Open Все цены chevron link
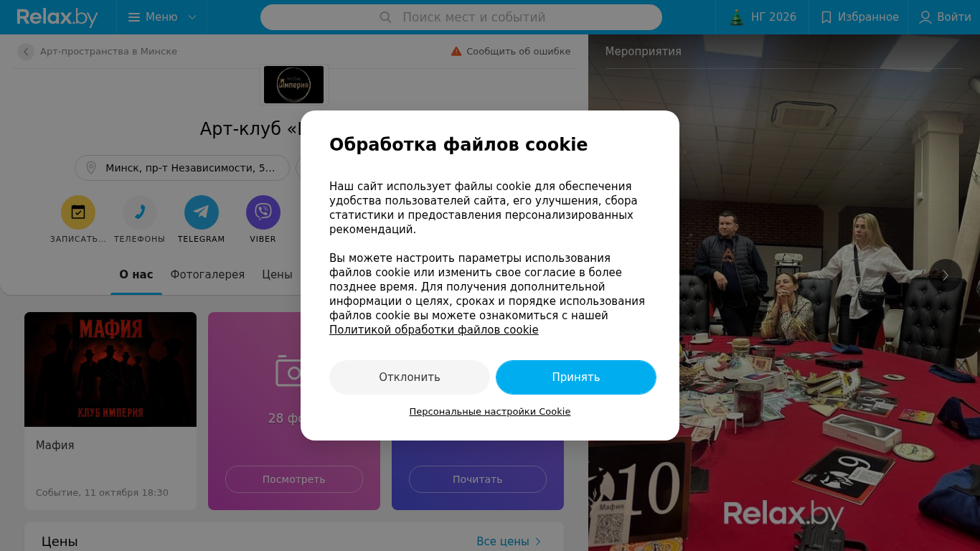The image size is (980, 551). [509, 542]
